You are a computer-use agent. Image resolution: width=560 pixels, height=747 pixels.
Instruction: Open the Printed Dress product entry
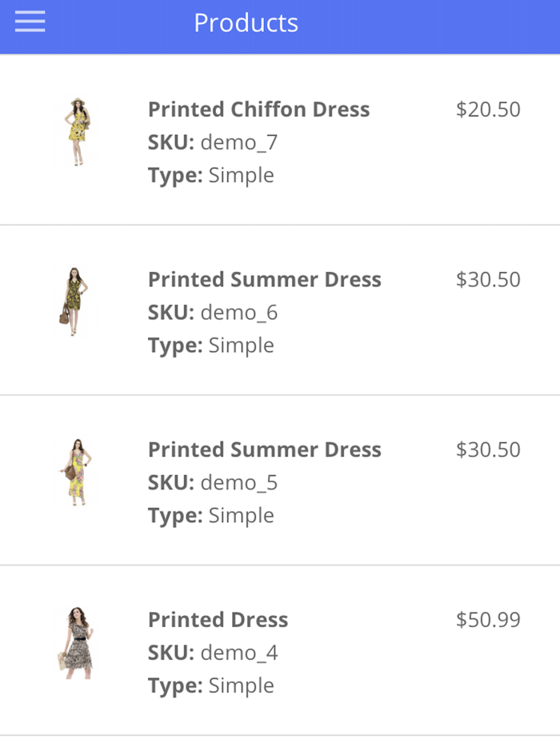218,621
